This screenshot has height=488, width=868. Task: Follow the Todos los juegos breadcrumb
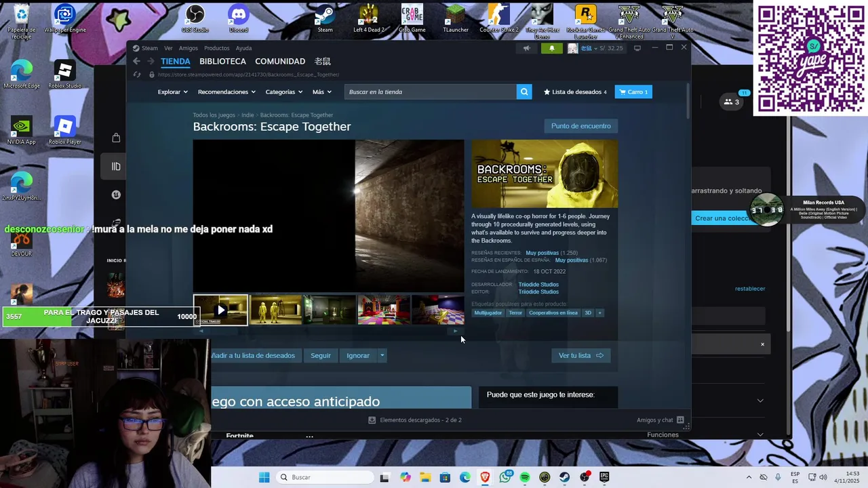point(214,115)
